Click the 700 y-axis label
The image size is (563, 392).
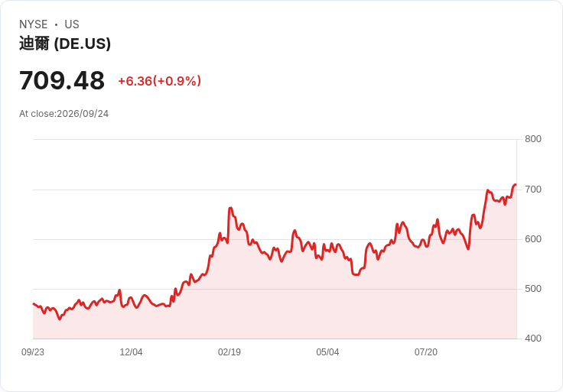pyautogui.click(x=533, y=190)
